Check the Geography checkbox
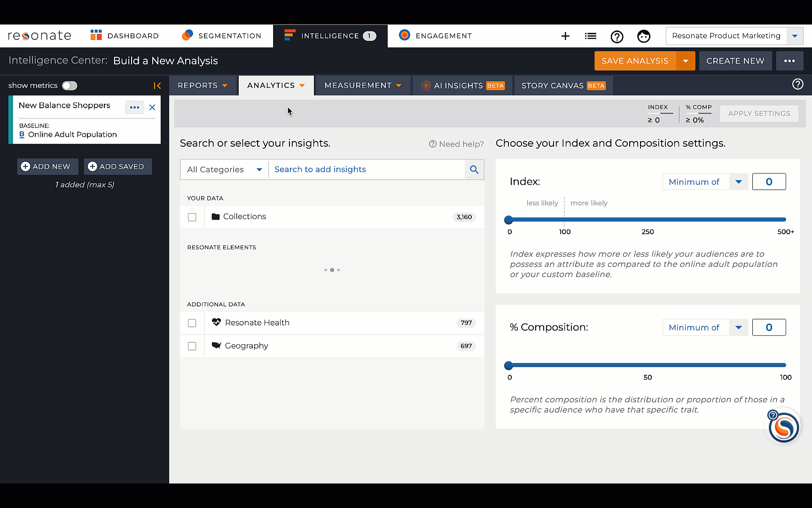The width and height of the screenshot is (812, 508). (192, 346)
